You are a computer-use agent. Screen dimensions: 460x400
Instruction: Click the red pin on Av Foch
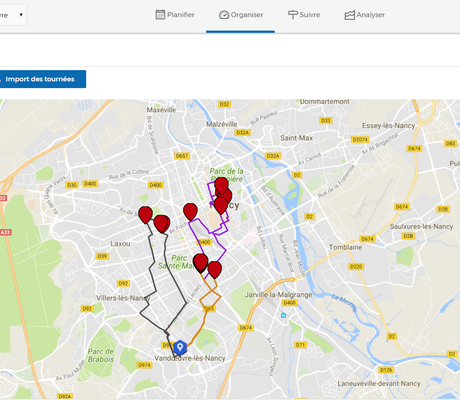click(x=190, y=212)
